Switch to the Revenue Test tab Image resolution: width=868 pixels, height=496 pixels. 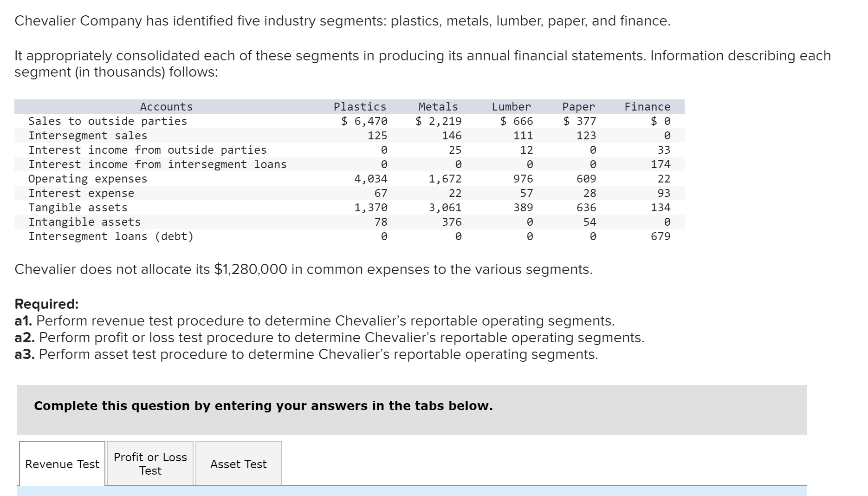coord(61,463)
